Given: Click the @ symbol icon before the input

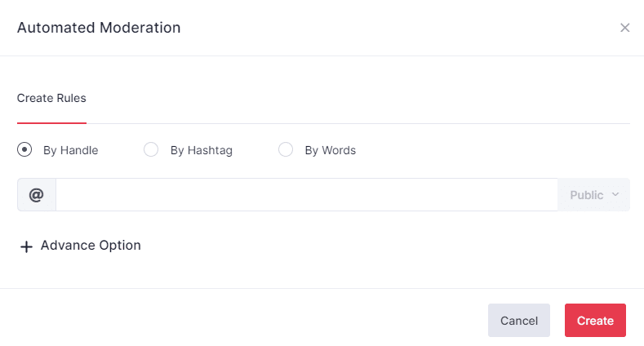Looking at the screenshot, I should tap(36, 195).
